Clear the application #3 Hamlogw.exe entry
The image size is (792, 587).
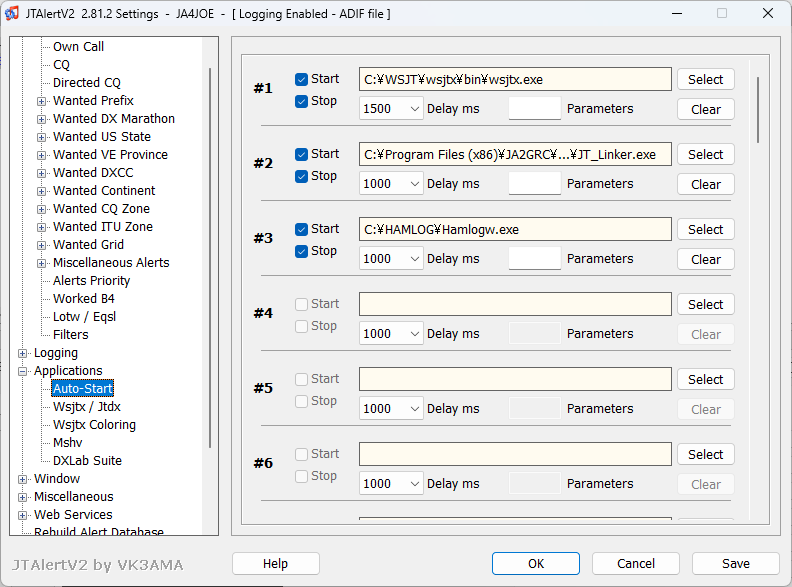coord(705,259)
